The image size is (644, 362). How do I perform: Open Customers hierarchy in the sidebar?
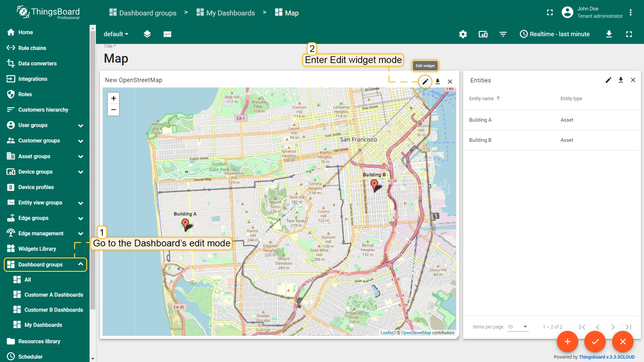pyautogui.click(x=45, y=110)
